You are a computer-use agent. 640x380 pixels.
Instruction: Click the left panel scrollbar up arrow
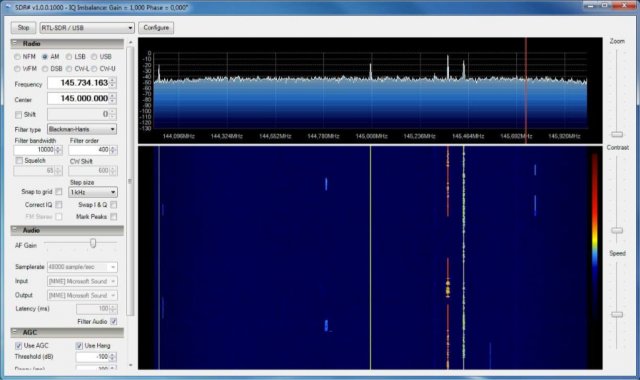131,42
